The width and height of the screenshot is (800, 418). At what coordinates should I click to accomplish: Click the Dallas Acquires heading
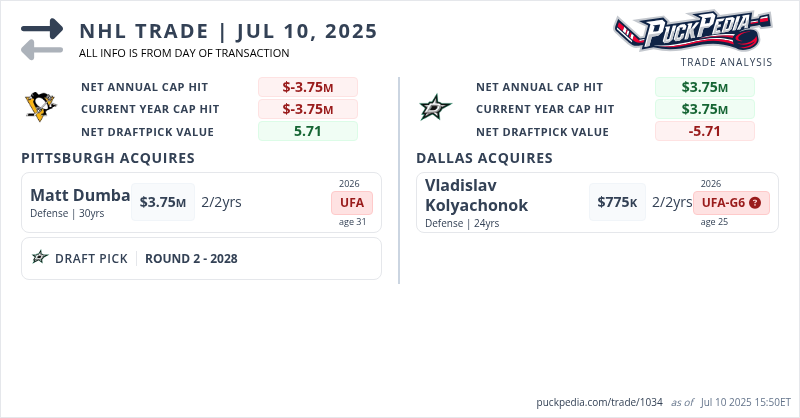484,158
